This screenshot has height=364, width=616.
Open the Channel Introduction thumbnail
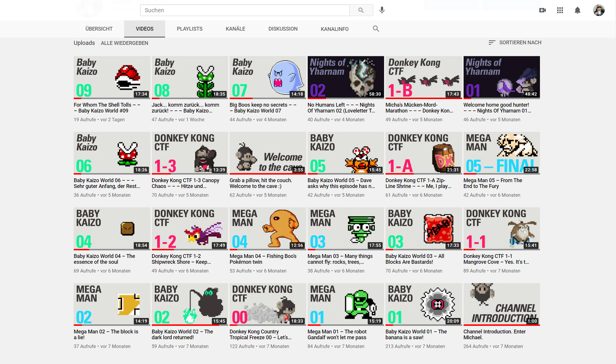coord(501,304)
